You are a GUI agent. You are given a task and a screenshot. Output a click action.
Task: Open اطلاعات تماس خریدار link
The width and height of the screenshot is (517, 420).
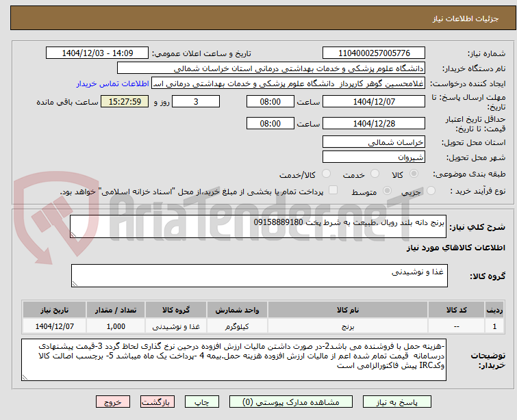click(113, 83)
